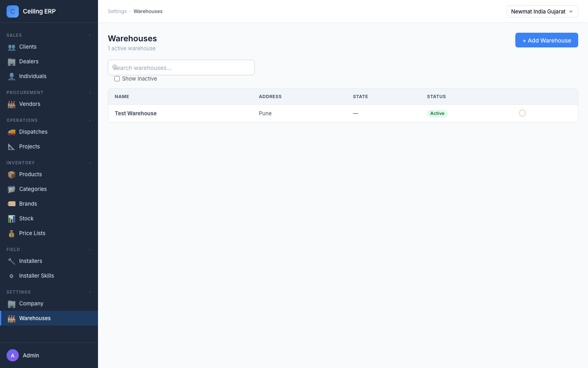The width and height of the screenshot is (588, 368).
Task: Click the circle action icon for Test Warehouse
Action: pyautogui.click(x=522, y=113)
